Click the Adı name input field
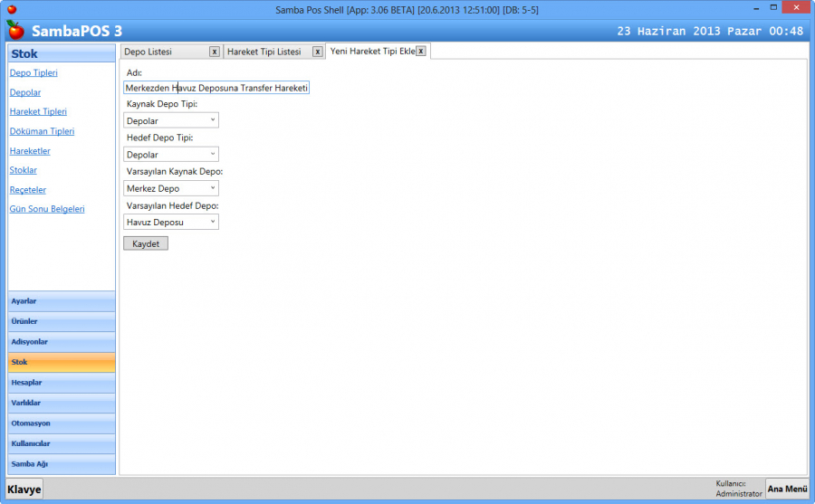 [x=216, y=88]
